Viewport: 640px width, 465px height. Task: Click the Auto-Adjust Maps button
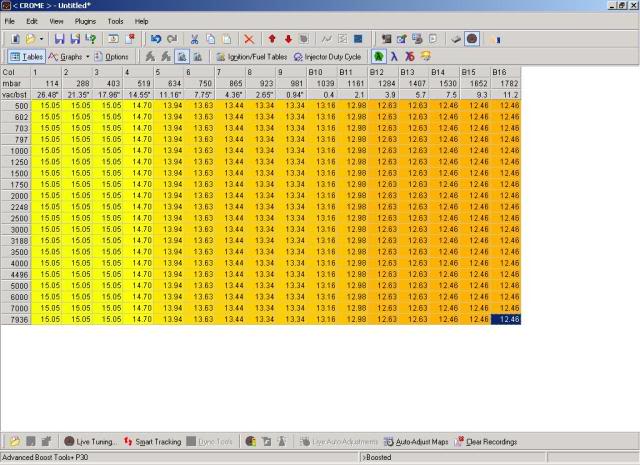point(416,441)
